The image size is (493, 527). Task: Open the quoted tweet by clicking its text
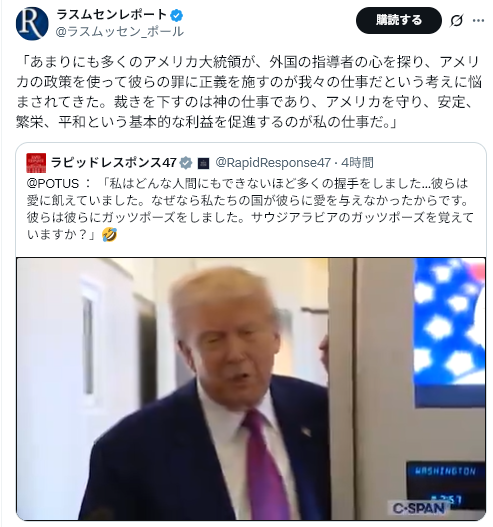[250, 209]
